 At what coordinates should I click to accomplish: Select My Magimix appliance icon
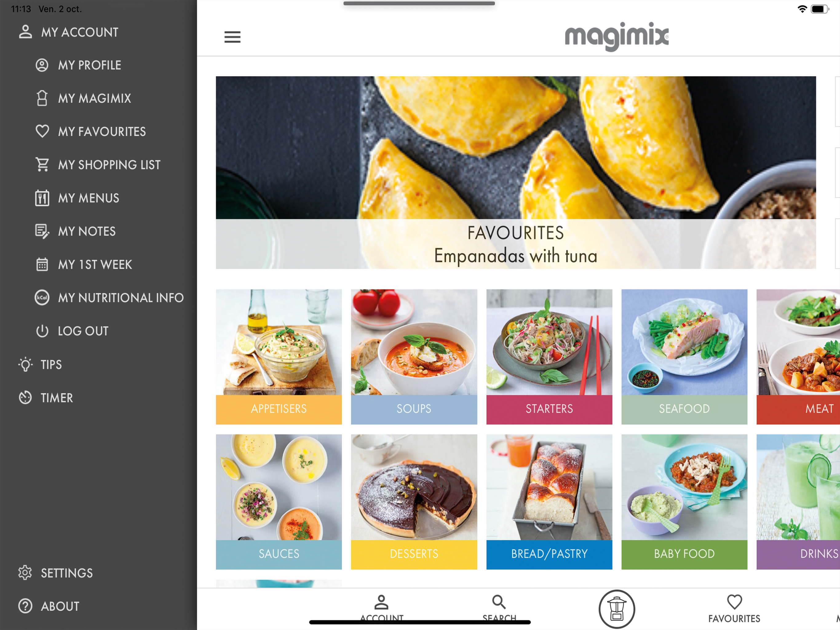[x=42, y=98]
